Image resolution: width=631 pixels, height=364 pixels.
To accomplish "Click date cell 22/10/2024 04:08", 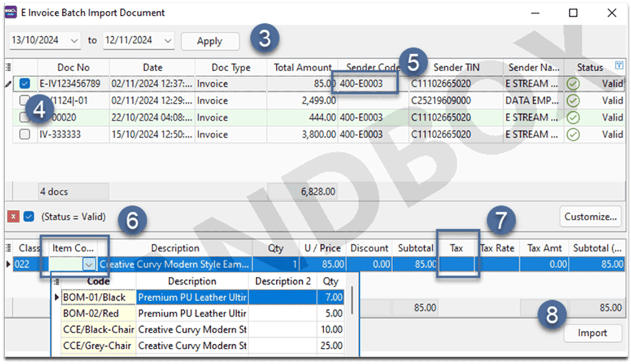I will pos(152,117).
